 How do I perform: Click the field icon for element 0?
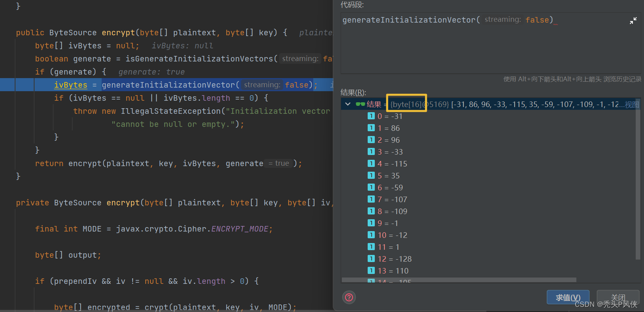(371, 116)
